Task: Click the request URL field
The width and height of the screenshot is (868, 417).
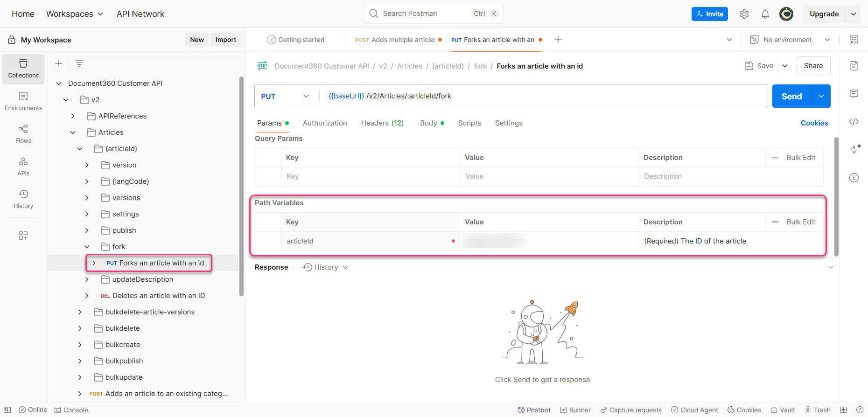Action: coord(543,97)
